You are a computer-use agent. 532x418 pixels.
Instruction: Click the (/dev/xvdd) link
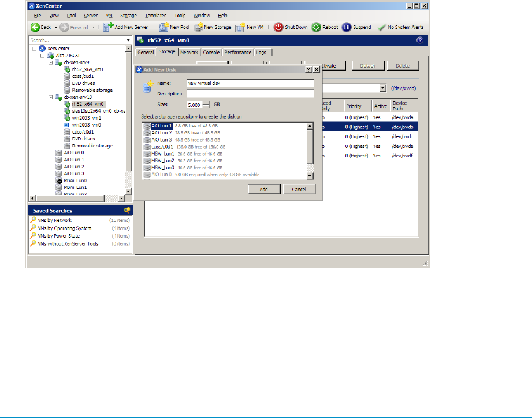point(403,88)
